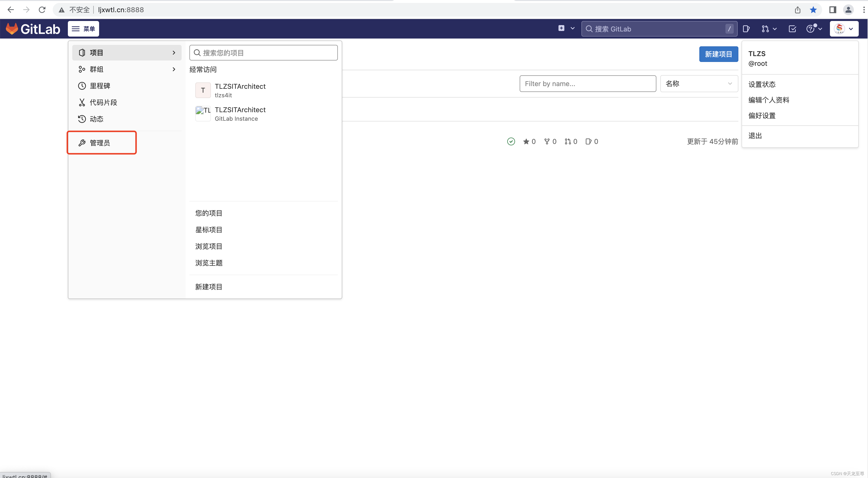Screen dimensions: 868x478
Task: Click the browser back arrow
Action: point(10,10)
